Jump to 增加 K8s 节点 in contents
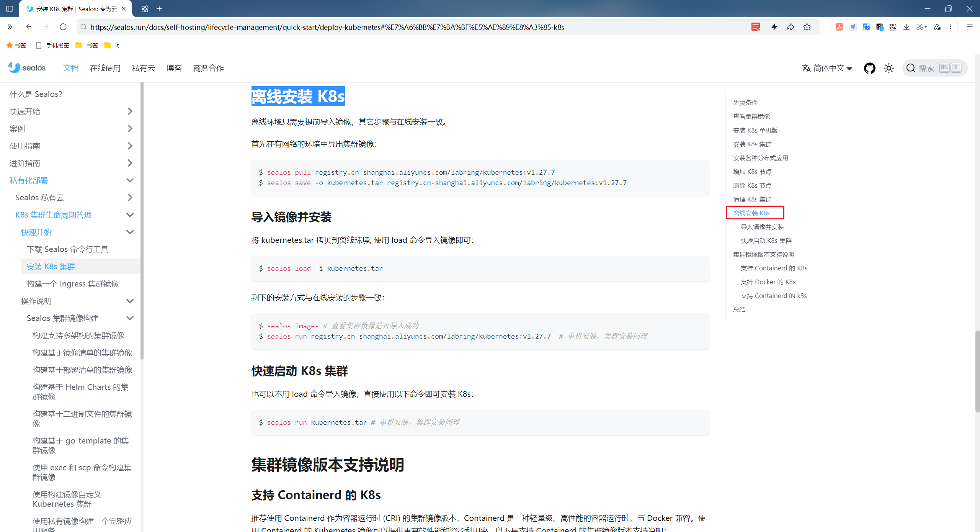Viewport: 980px width, 532px height. pos(752,172)
